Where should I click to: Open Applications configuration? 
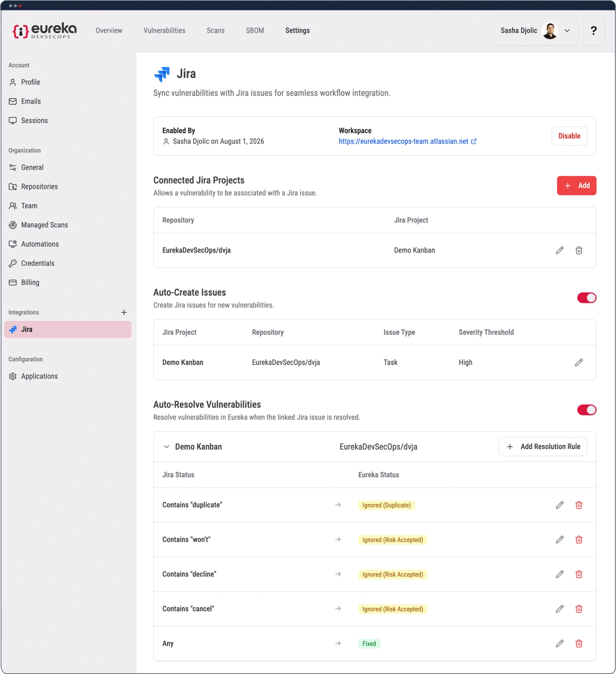68,376
